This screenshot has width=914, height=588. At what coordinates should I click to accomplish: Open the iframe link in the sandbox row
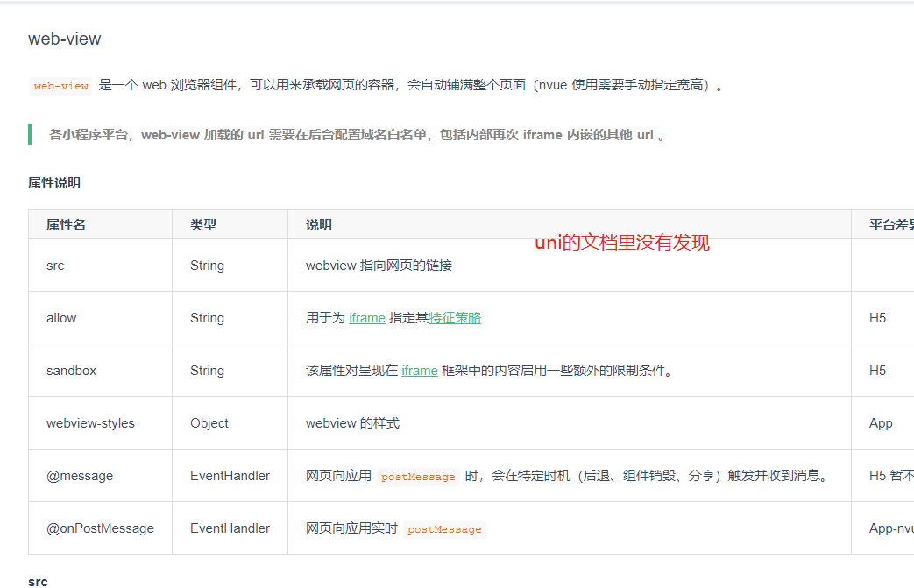pyautogui.click(x=419, y=371)
